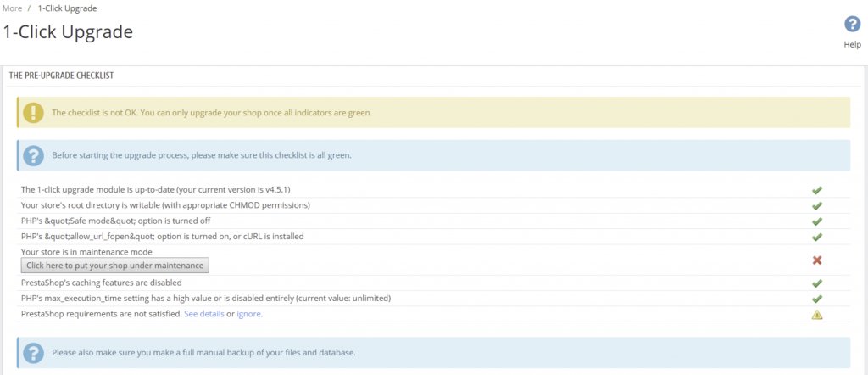Screen dimensions: 868x375
Task: Click 'PrestaShop's caching features are disabled' text
Action: point(102,283)
